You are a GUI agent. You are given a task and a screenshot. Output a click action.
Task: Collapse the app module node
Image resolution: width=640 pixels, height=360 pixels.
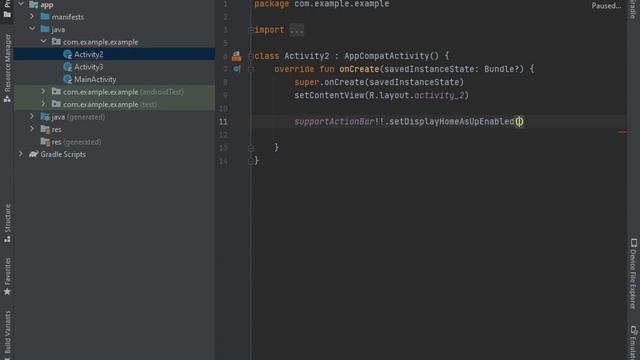click(21, 4)
